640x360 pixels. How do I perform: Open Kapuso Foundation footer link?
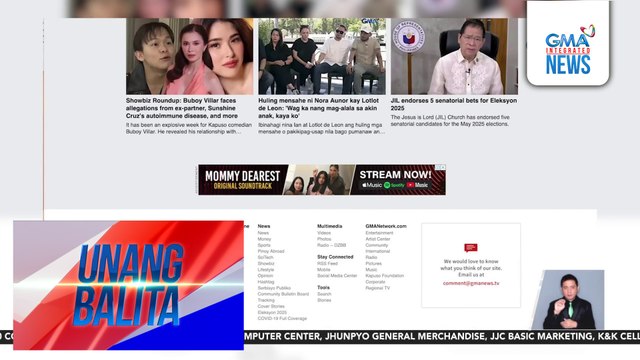pyautogui.click(x=384, y=276)
